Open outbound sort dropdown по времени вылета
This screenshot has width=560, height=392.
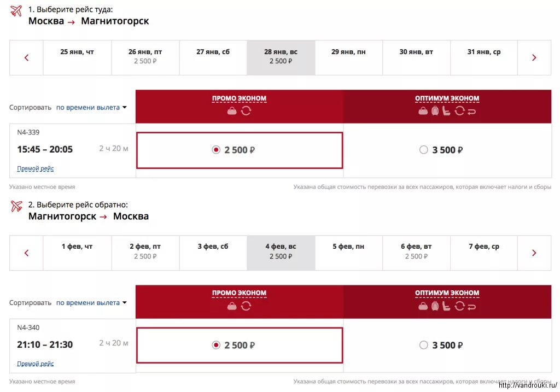coord(91,107)
